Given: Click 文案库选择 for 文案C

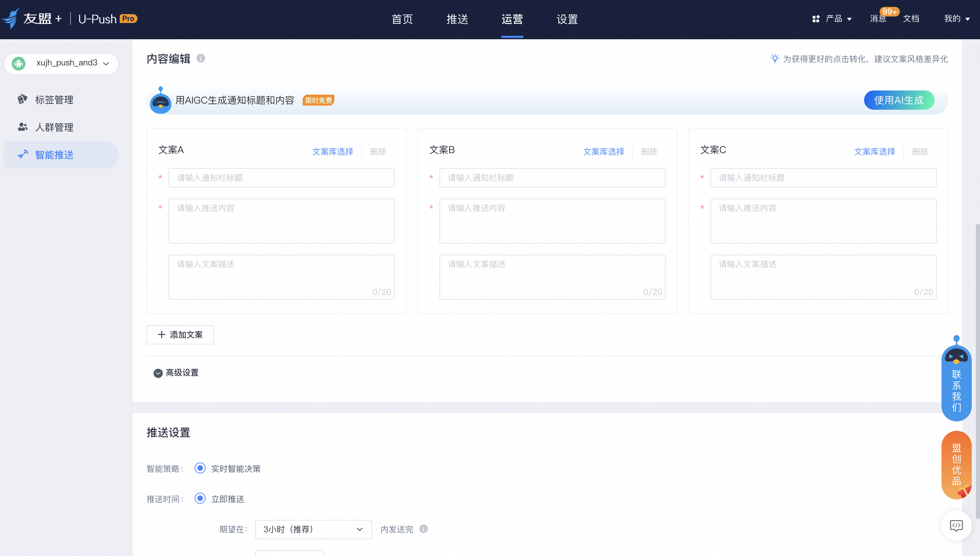Looking at the screenshot, I should click(875, 152).
